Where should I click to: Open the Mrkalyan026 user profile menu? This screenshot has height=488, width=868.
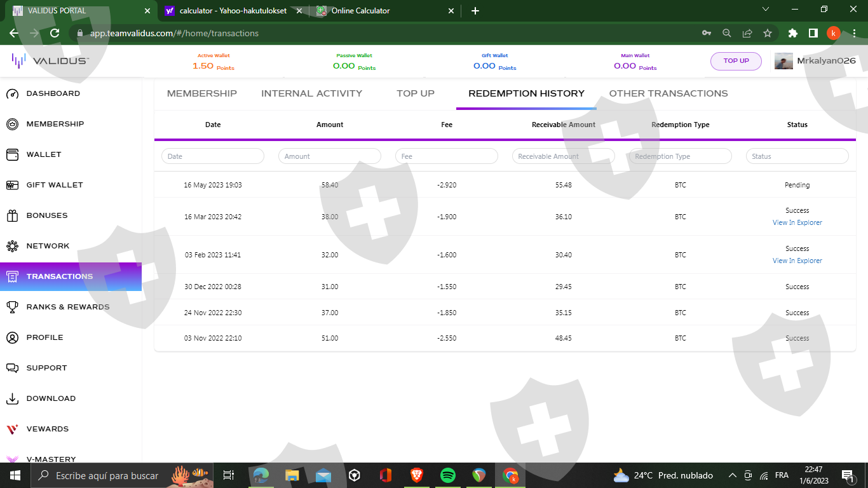point(815,61)
